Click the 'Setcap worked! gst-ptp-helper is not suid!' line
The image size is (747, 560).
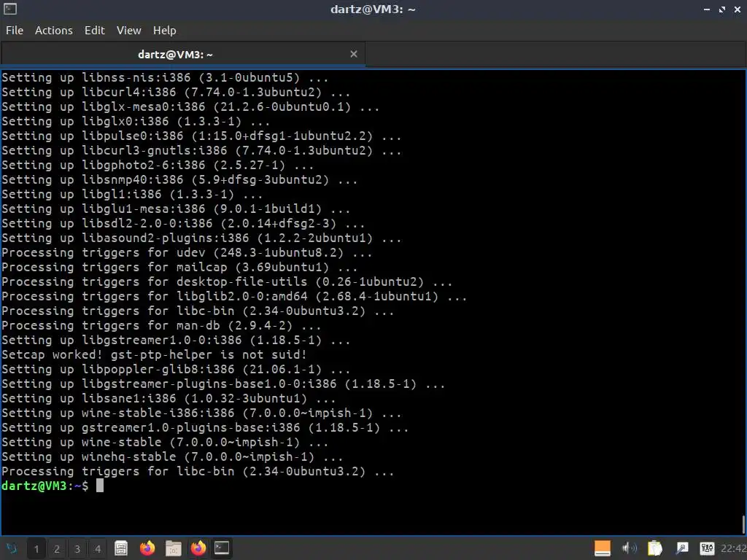click(x=154, y=355)
